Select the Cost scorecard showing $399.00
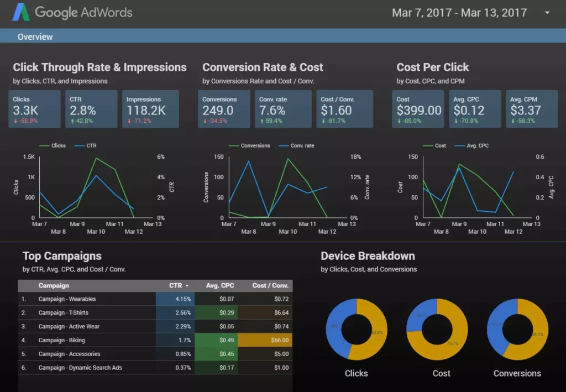 [419, 109]
